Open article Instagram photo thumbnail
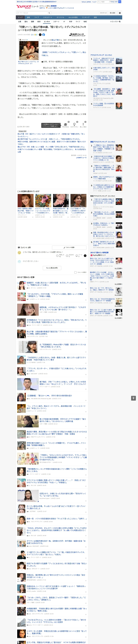This screenshot has width=138, height=644. [29, 49]
